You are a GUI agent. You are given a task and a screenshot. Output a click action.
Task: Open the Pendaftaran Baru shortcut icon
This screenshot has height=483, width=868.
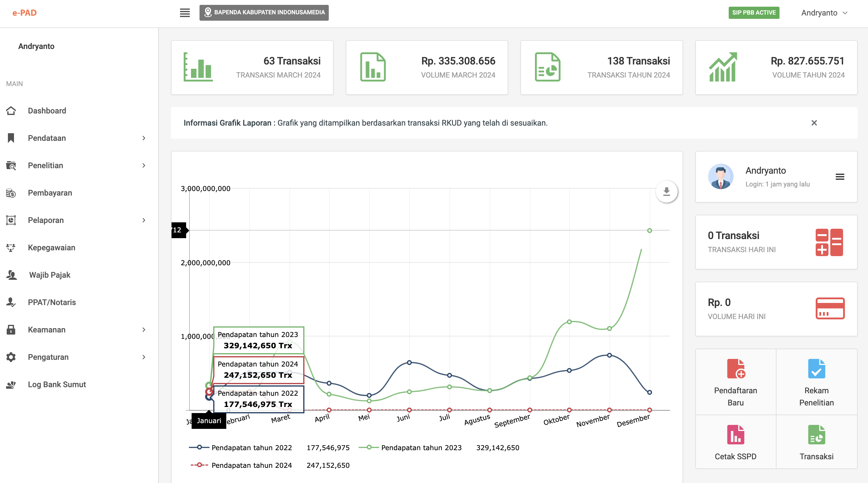[736, 369]
